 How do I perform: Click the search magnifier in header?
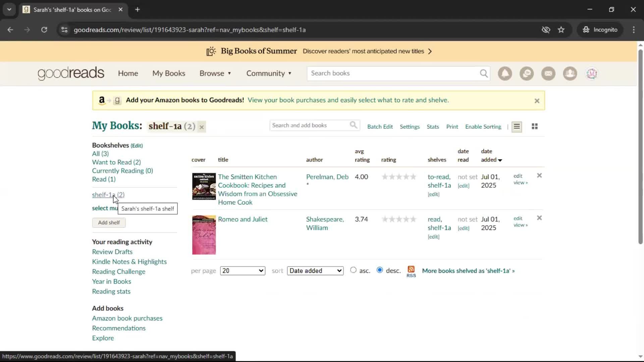click(484, 73)
